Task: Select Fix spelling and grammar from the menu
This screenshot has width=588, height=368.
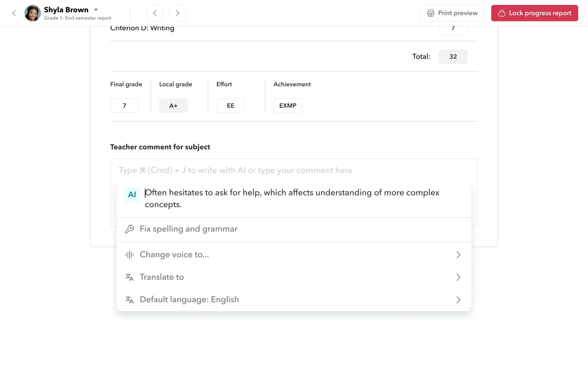Action: [x=188, y=229]
